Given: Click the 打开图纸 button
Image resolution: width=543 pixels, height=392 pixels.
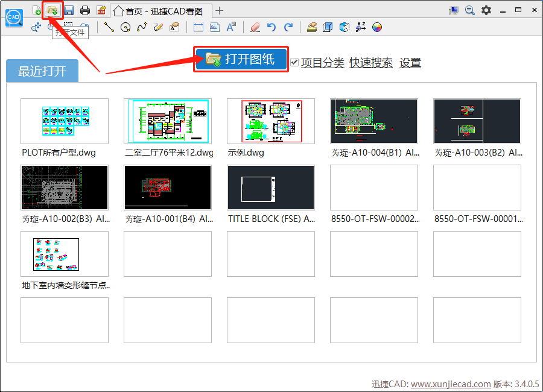Looking at the screenshot, I should 241,59.
